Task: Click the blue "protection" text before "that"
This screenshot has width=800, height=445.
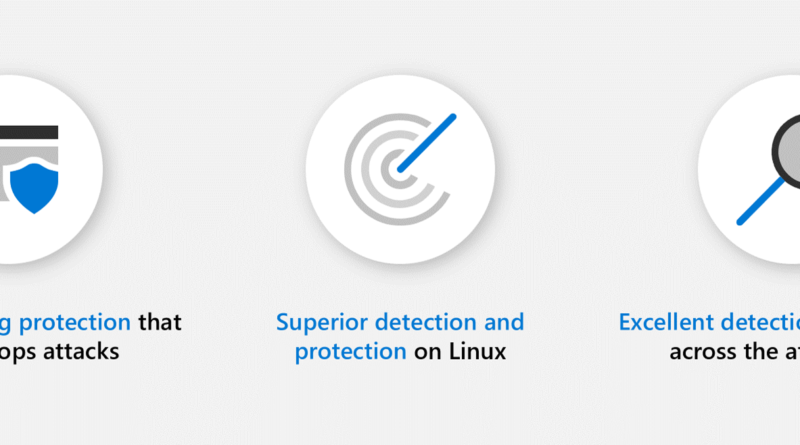Action: click(75, 323)
